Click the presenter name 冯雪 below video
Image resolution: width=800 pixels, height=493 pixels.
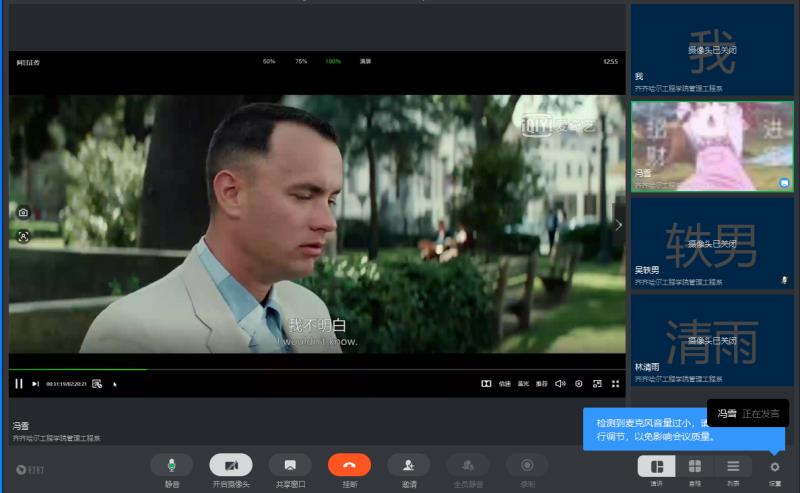[21, 426]
